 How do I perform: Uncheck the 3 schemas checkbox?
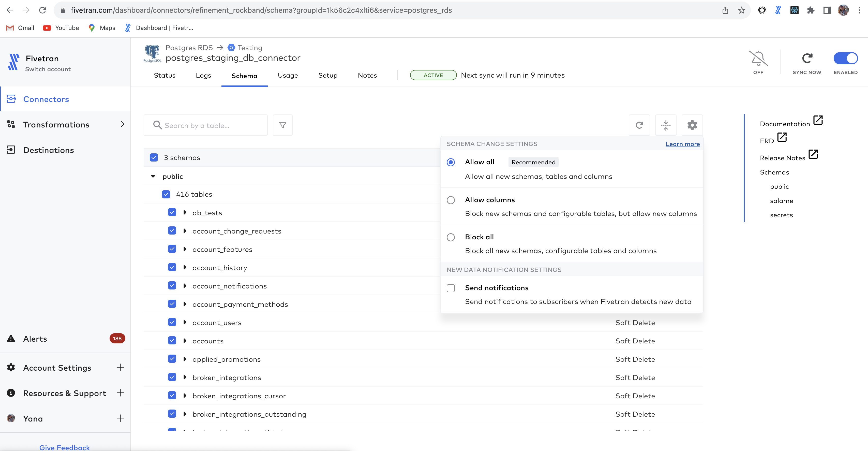point(154,157)
